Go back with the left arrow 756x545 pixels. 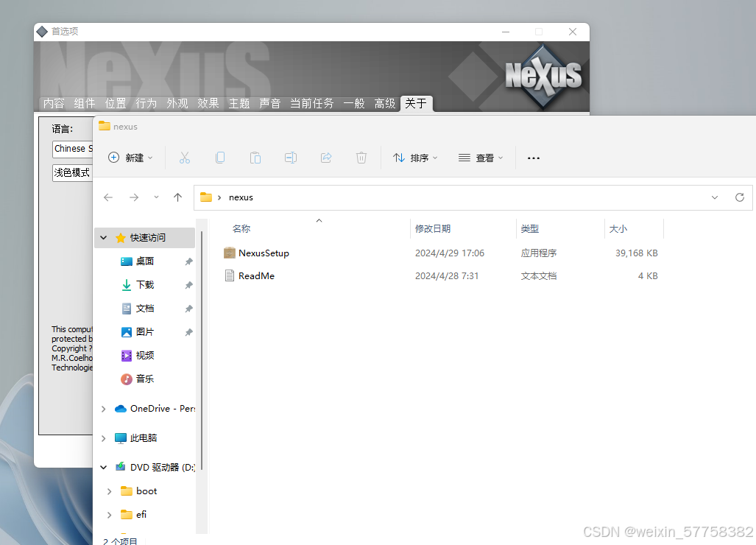108,197
